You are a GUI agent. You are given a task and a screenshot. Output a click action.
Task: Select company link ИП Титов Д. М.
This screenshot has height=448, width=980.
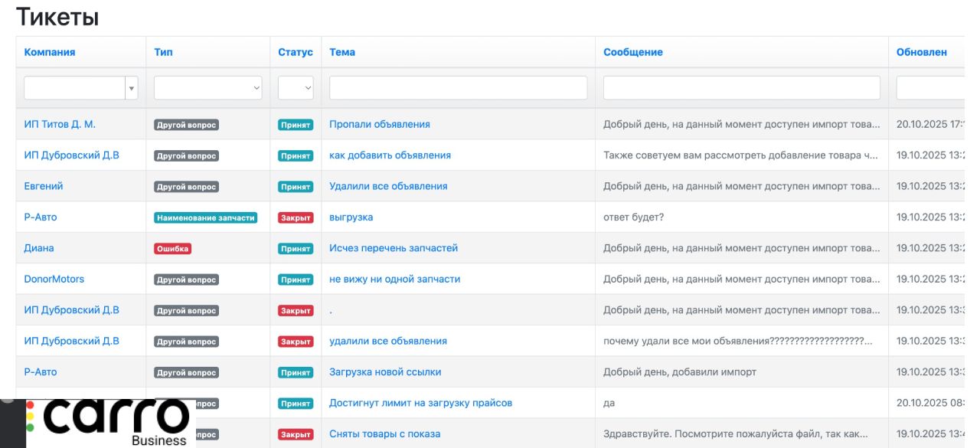click(60, 124)
